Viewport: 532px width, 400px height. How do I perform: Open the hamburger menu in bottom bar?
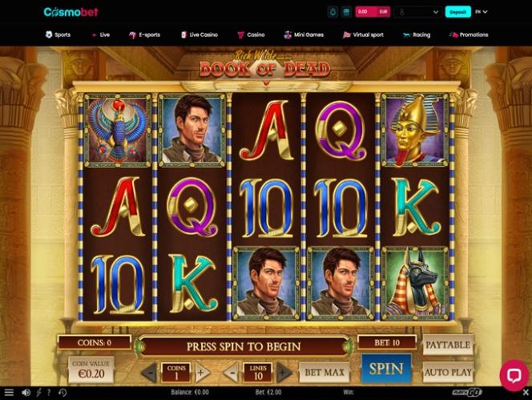tap(9, 393)
